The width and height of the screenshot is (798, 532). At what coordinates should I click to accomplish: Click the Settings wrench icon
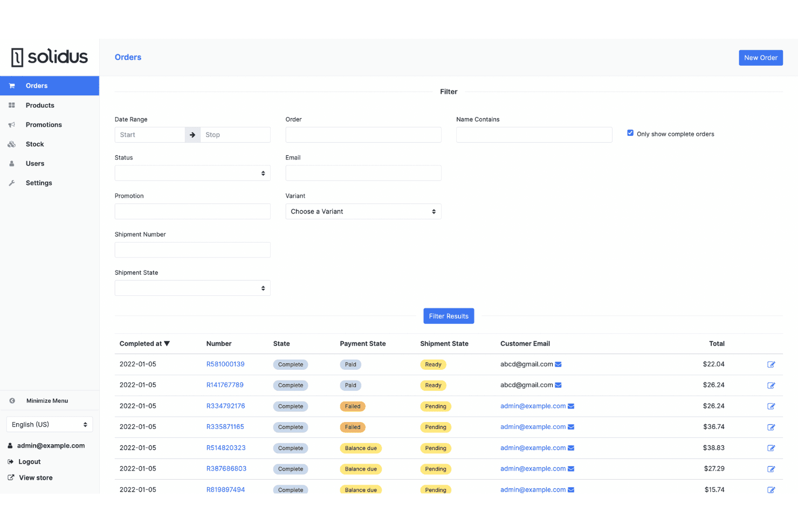coord(12,183)
